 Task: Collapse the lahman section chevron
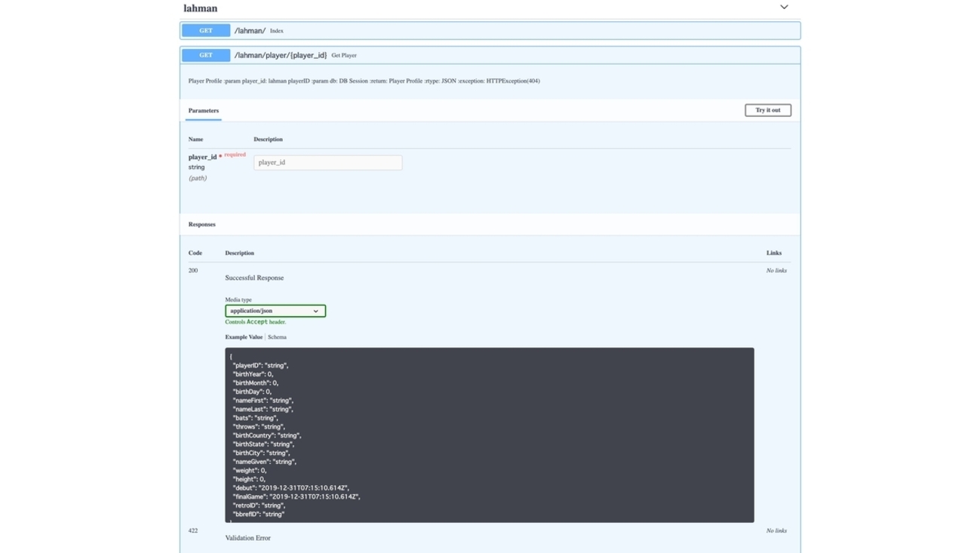tap(784, 8)
